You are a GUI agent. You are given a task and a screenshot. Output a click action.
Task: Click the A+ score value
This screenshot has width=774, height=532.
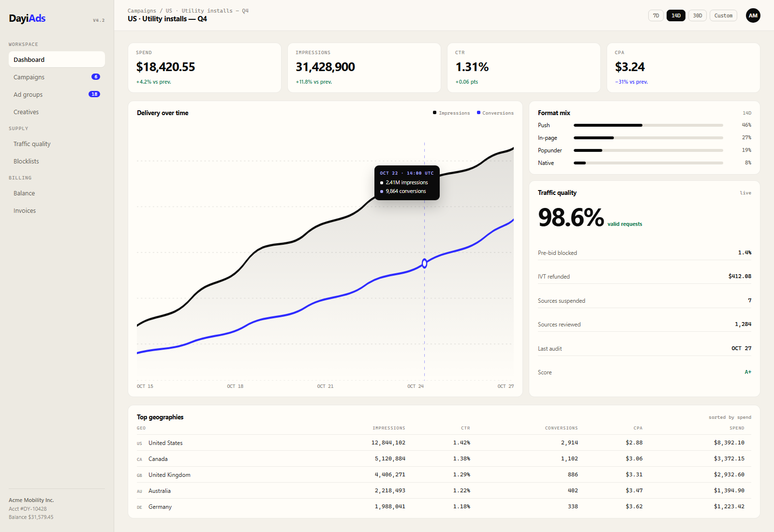(748, 372)
